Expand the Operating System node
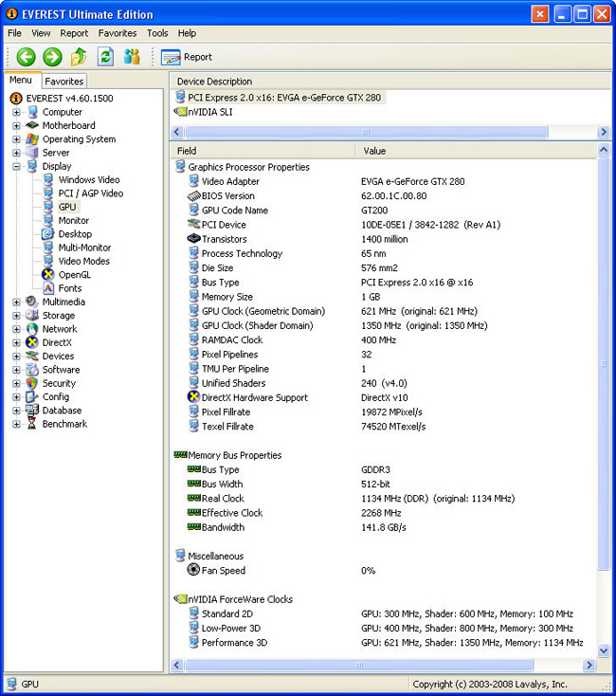Image resolution: width=616 pixels, height=696 pixels. [x=16, y=139]
